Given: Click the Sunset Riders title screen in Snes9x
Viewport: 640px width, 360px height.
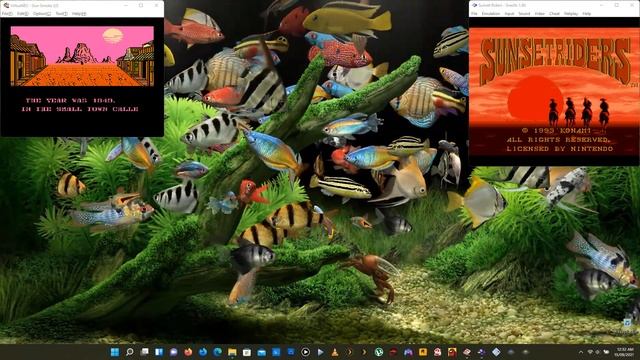Looking at the screenshot, I should tap(554, 91).
